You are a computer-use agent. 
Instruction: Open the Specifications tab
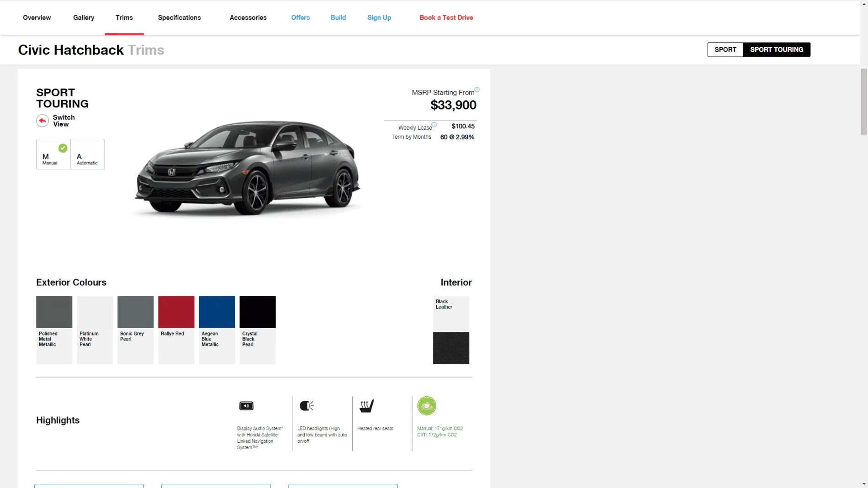click(179, 17)
